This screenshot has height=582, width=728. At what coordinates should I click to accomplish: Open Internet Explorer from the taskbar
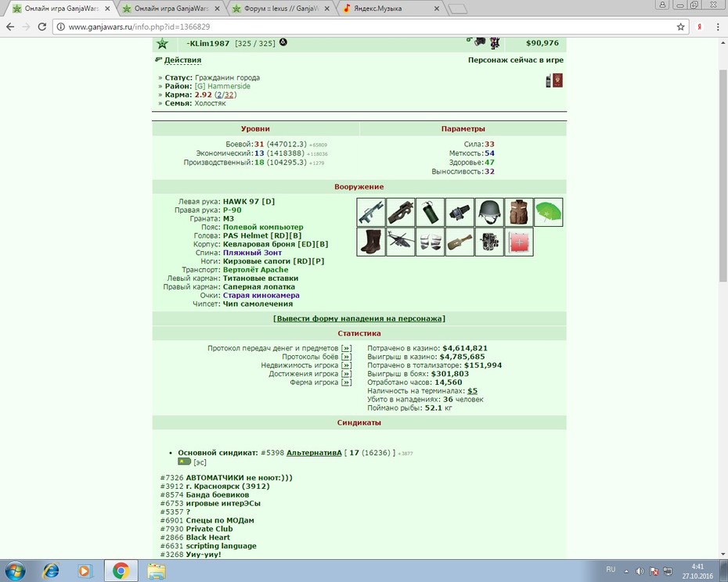click(51, 570)
